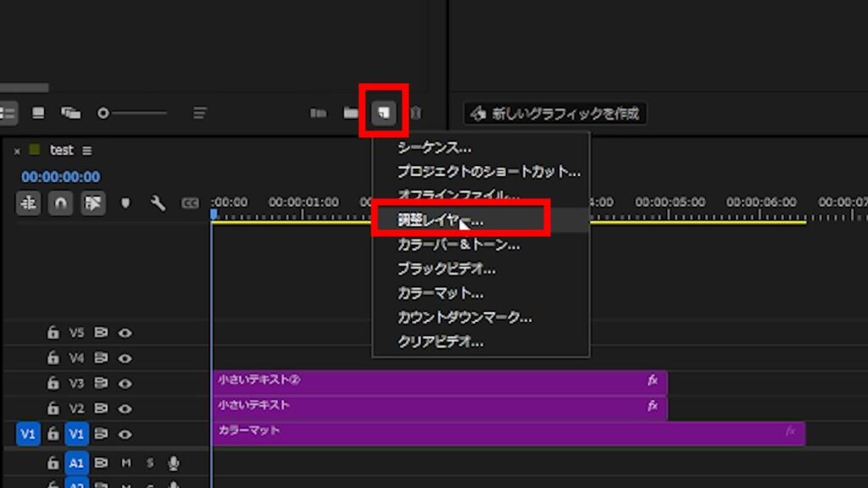The image size is (868, 488).
Task: Toggle V1 source patching button
Action: coord(28,434)
